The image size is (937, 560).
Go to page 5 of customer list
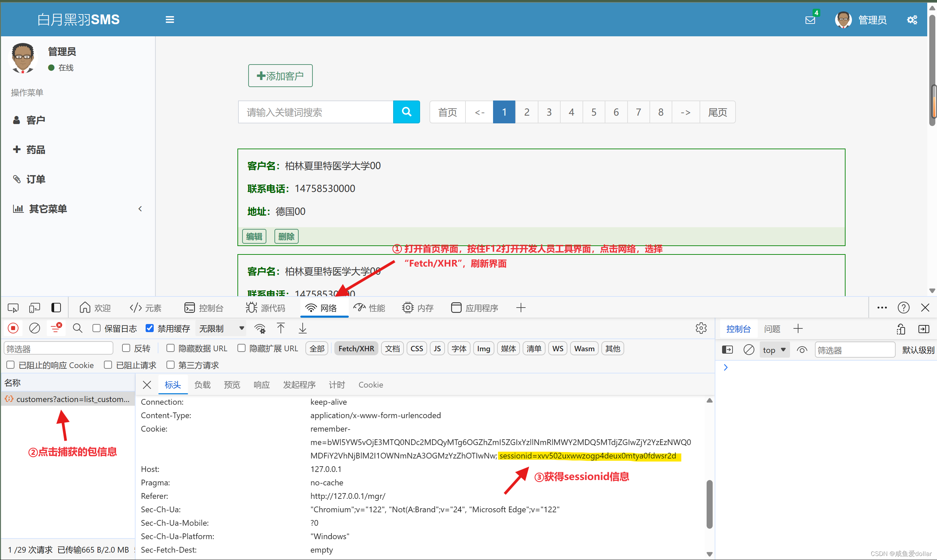tap(594, 112)
